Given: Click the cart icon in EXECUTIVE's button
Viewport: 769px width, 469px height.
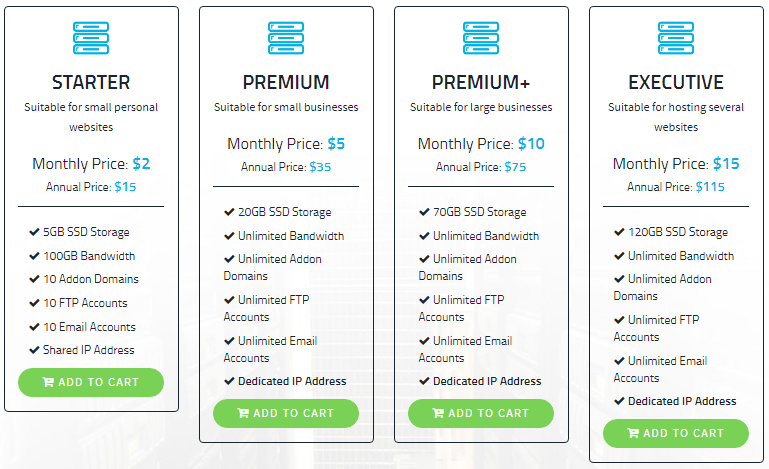Looking at the screenshot, I should click(633, 433).
